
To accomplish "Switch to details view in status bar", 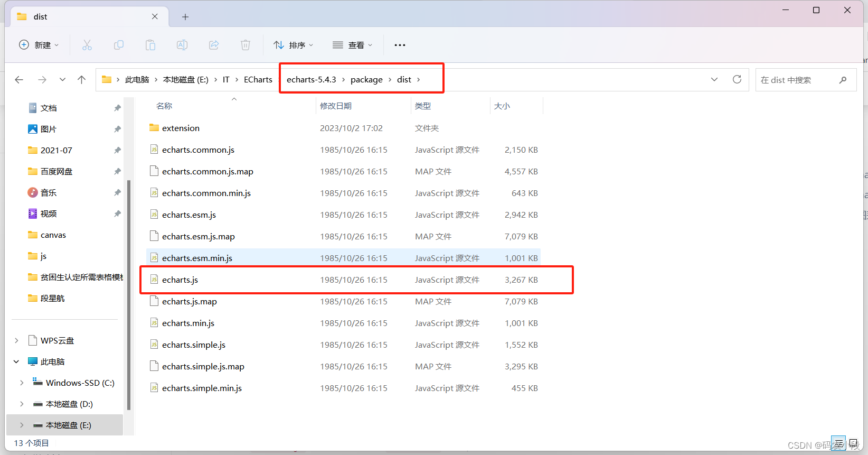I will (x=838, y=443).
